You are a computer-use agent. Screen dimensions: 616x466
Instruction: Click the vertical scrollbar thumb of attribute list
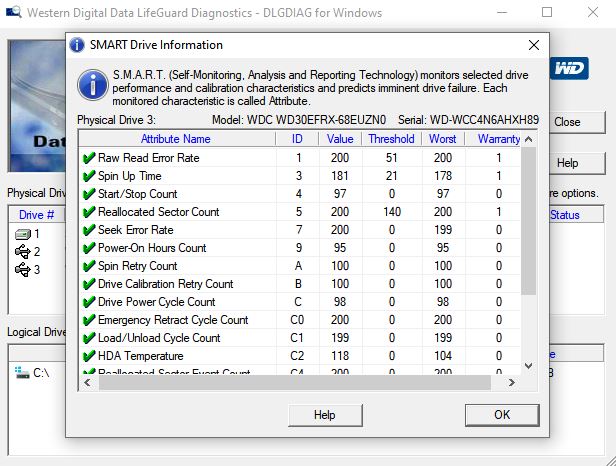(x=529, y=221)
